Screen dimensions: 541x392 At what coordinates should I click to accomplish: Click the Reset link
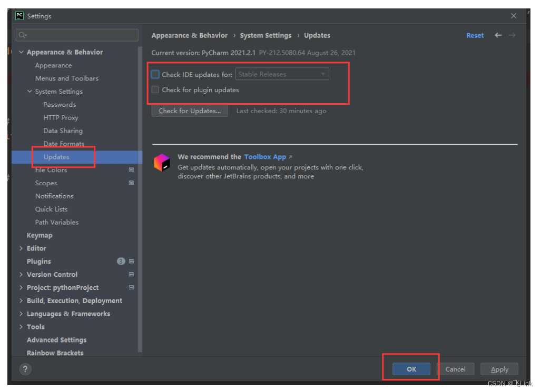coord(475,35)
